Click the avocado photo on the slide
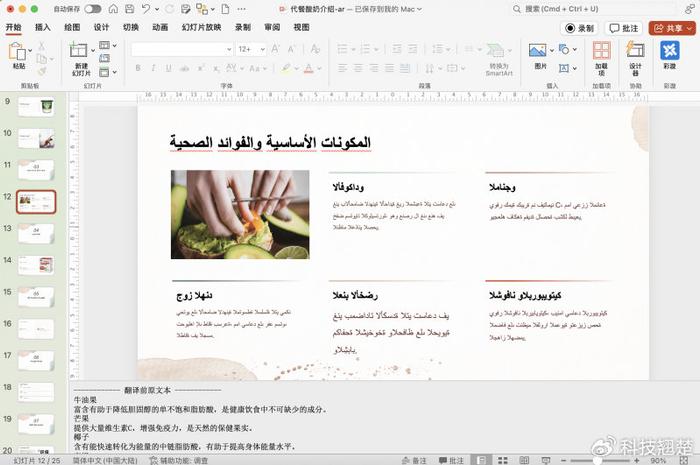This screenshot has width=700, height=465. (x=240, y=215)
